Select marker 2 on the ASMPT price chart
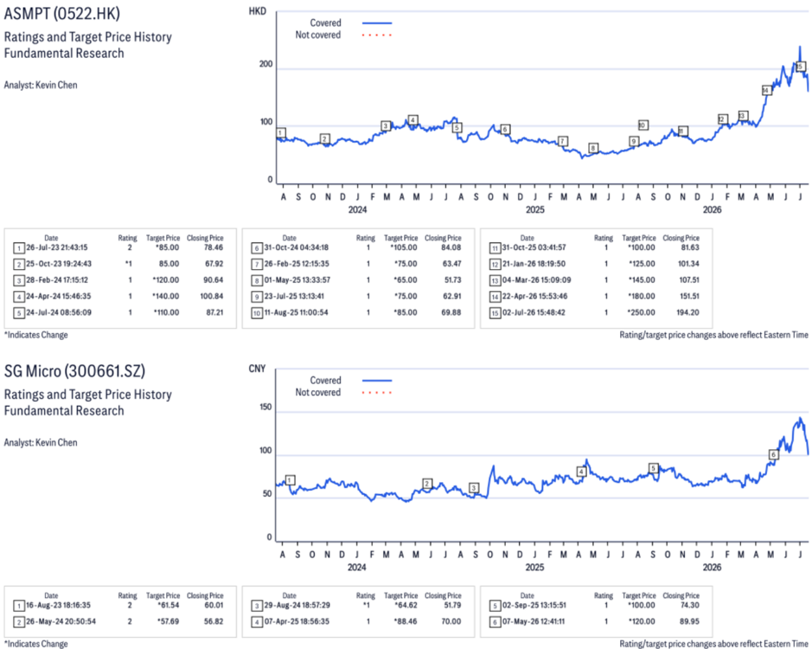 tap(324, 139)
